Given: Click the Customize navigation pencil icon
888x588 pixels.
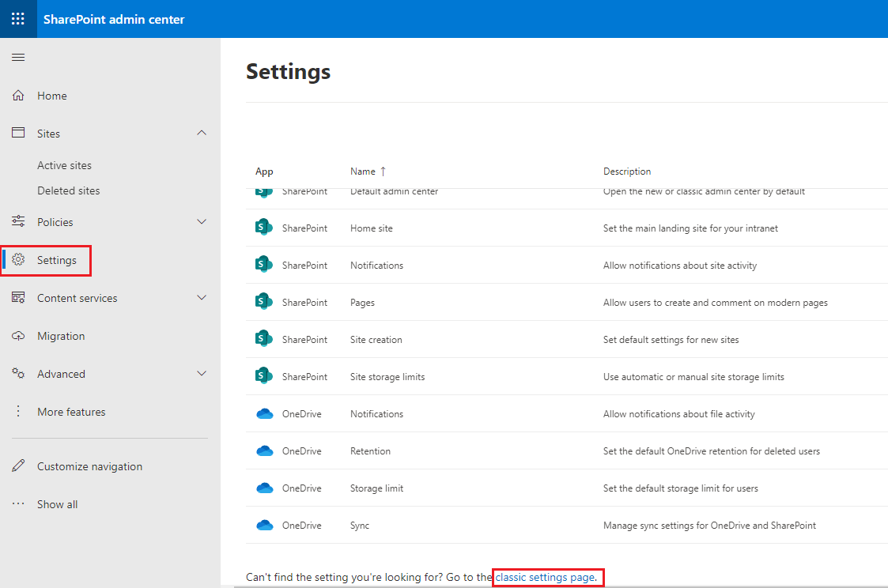Looking at the screenshot, I should [x=18, y=465].
